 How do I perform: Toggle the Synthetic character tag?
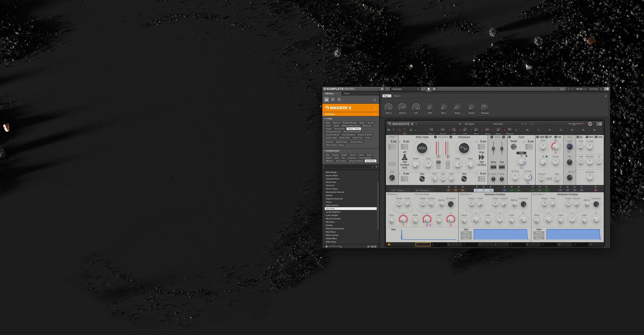371,161
